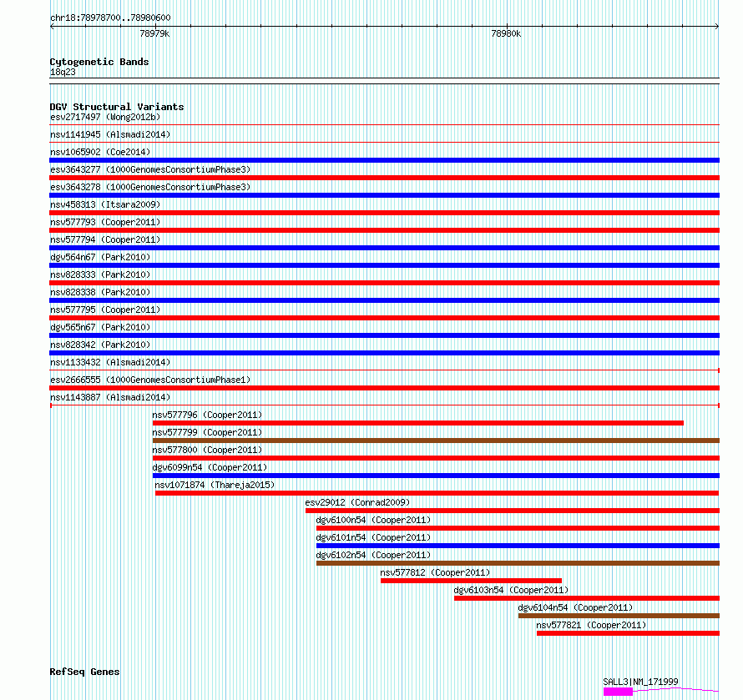The height and width of the screenshot is (700, 743).
Task: Select the dgv6101n54 (Cooper2011) label
Action: [x=373, y=537]
